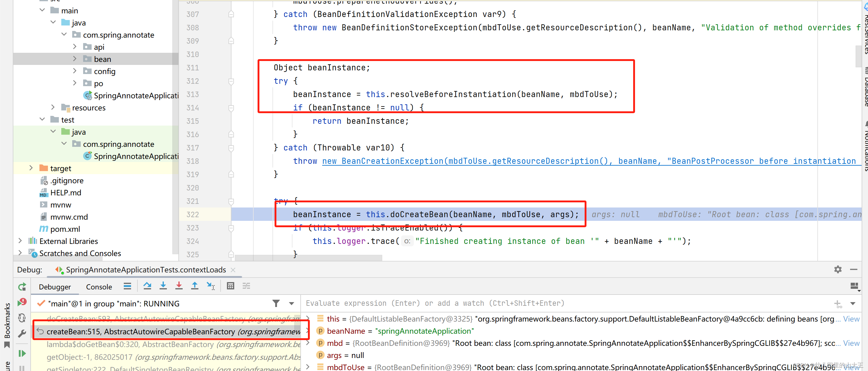Viewport: 868px width, 371px height.
Task: Click Force Step Into red icon
Action: [x=179, y=286]
